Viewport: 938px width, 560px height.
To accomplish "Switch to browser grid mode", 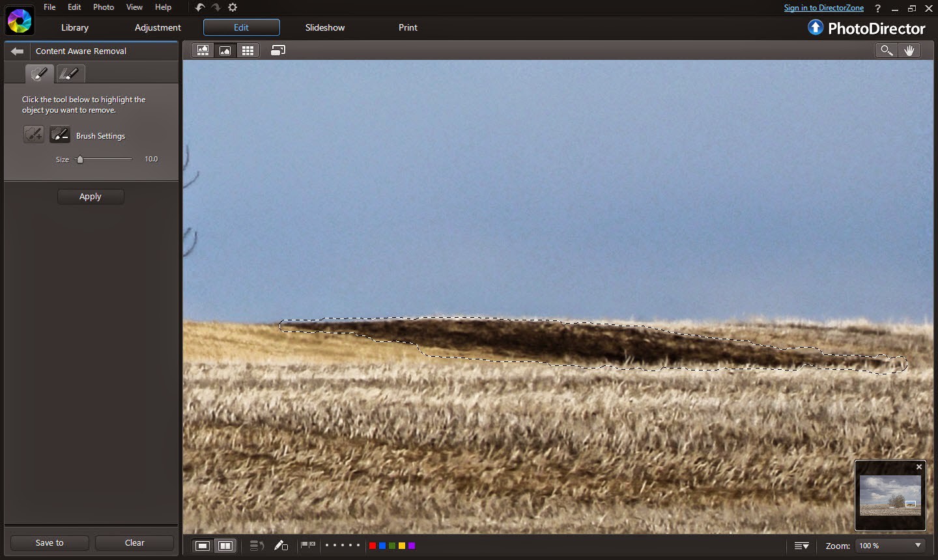I will (x=248, y=50).
